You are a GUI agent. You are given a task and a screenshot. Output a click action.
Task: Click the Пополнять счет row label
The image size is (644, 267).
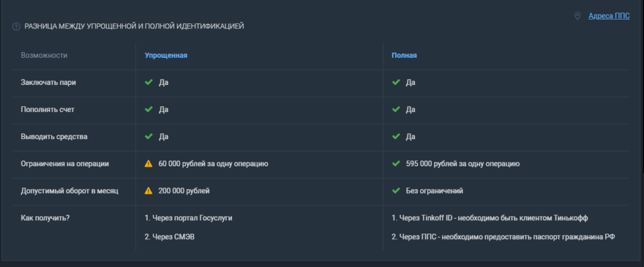(x=48, y=110)
